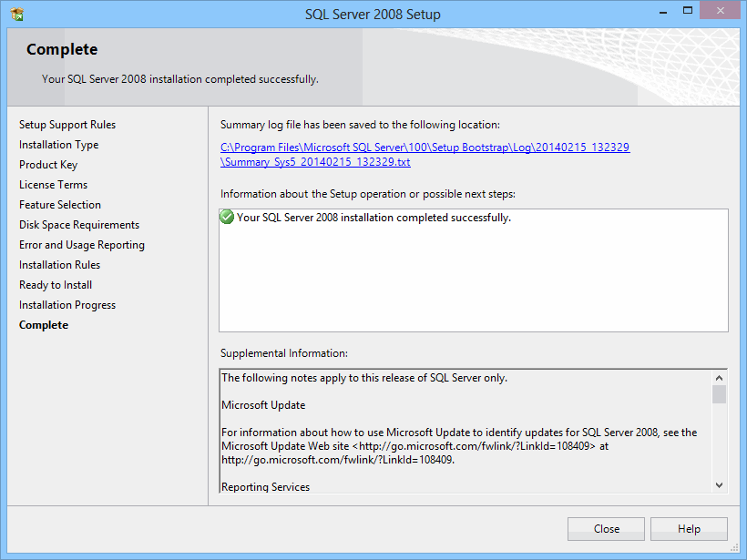Click the Supplemental Information scroll up arrow
This screenshot has width=747, height=560.
click(x=719, y=378)
